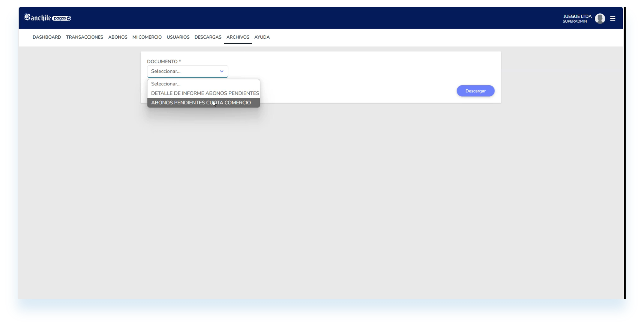Go to the DASHBOARD tab

pyautogui.click(x=47, y=37)
